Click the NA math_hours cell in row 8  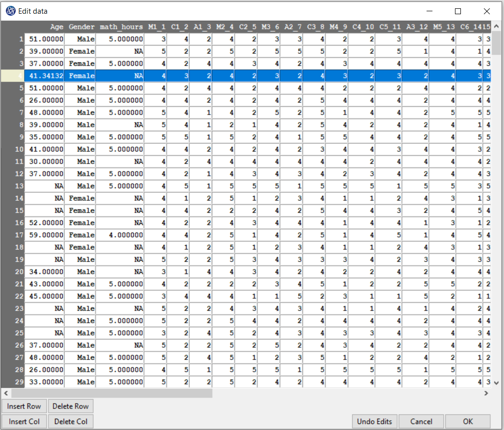120,124
